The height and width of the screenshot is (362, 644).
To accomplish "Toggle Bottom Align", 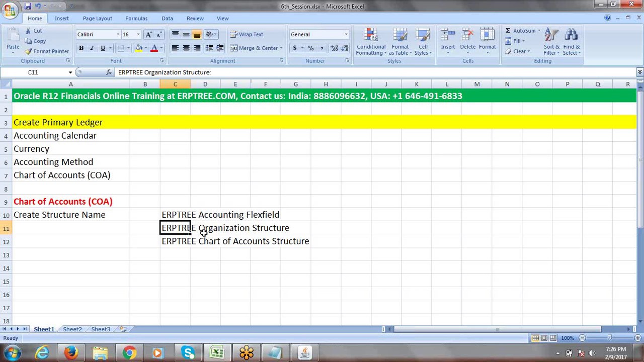I will (x=197, y=35).
